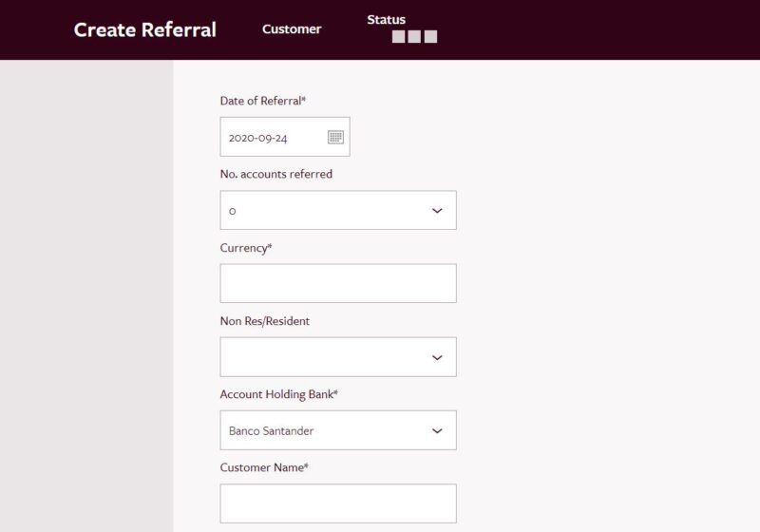Click the Date of Referral date text

[x=257, y=138]
